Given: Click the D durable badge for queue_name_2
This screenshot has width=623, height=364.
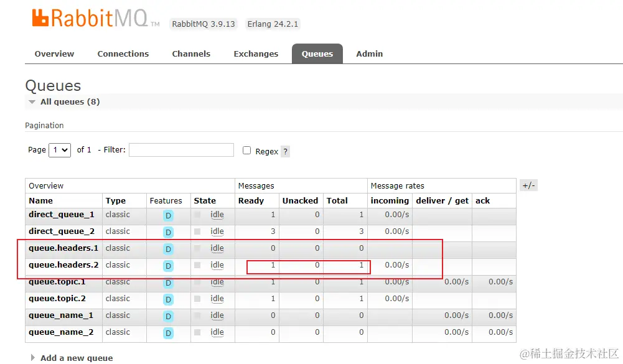Looking at the screenshot, I should (x=168, y=333).
